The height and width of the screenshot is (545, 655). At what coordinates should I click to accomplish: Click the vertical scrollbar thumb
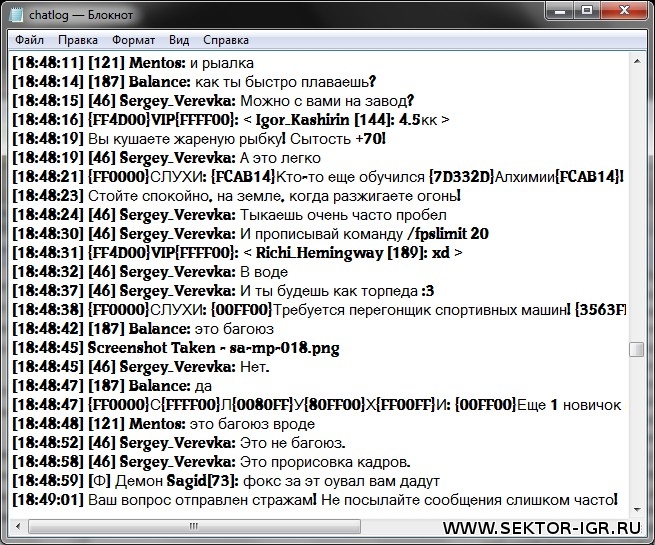pyautogui.click(x=637, y=349)
